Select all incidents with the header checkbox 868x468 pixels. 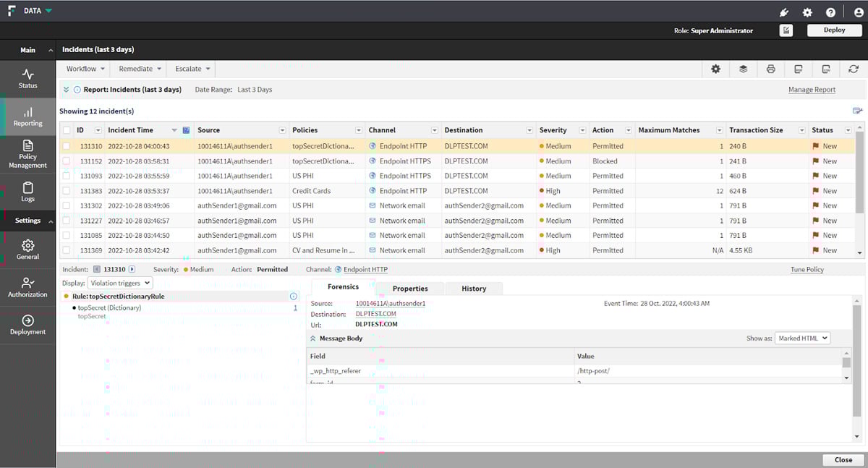[x=68, y=129]
